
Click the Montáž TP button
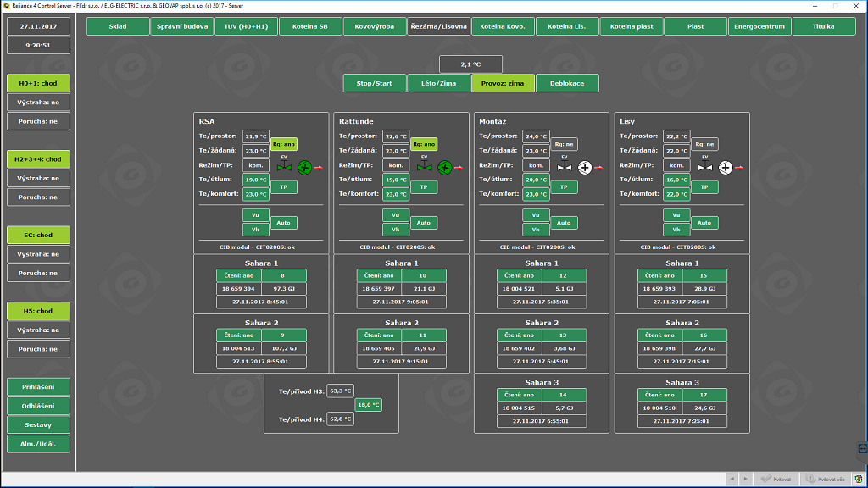point(564,186)
